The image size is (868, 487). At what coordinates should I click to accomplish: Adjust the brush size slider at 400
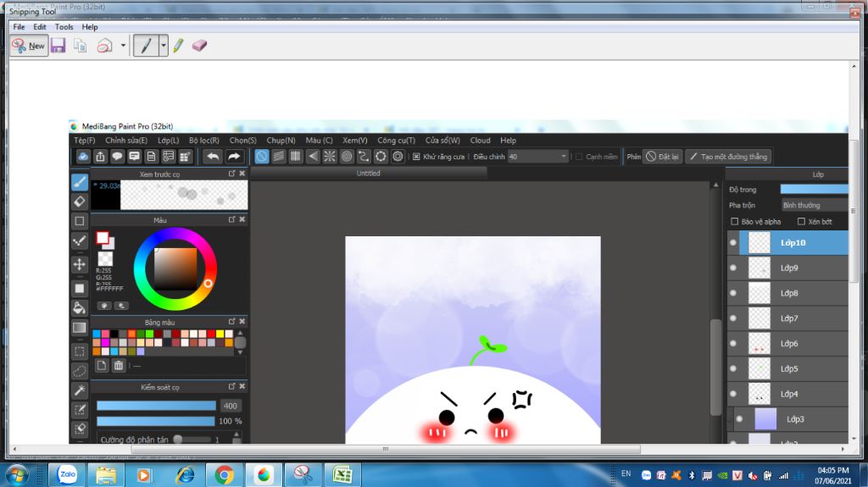point(156,406)
